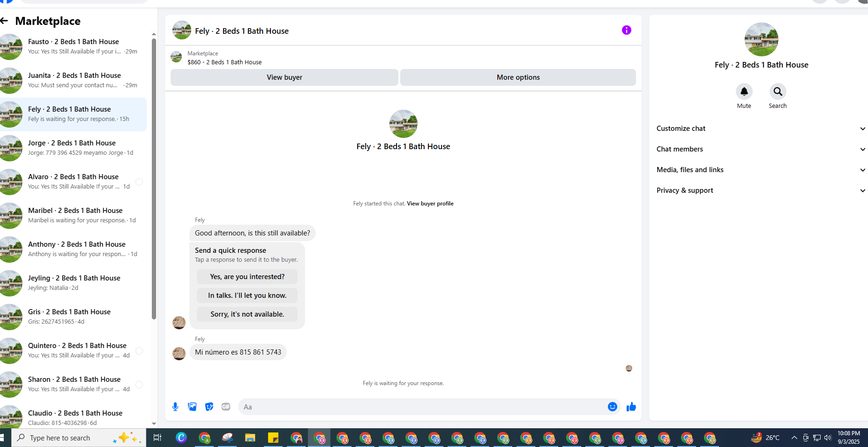Click the conversation list scrollbar
868x447 pixels.
(x=154, y=178)
